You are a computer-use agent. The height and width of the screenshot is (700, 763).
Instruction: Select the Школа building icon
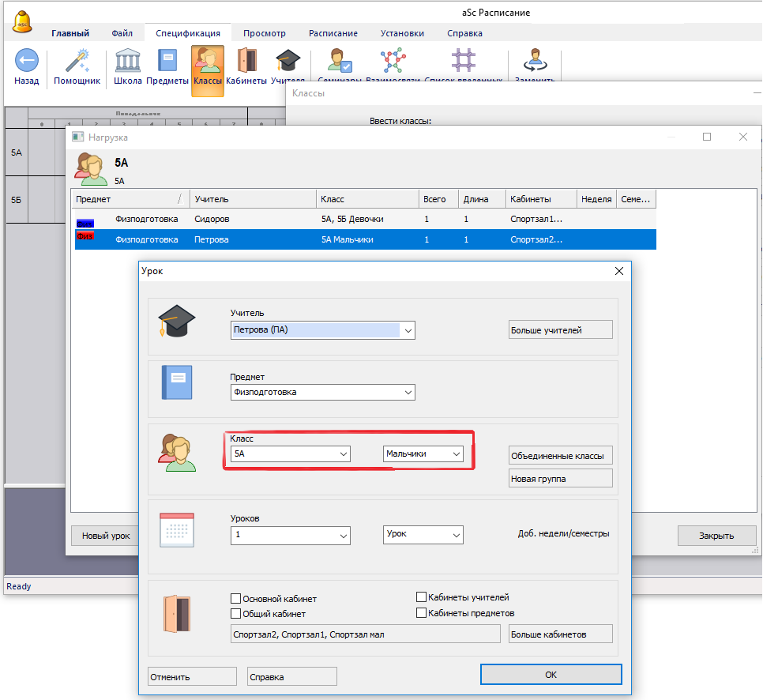(128, 62)
